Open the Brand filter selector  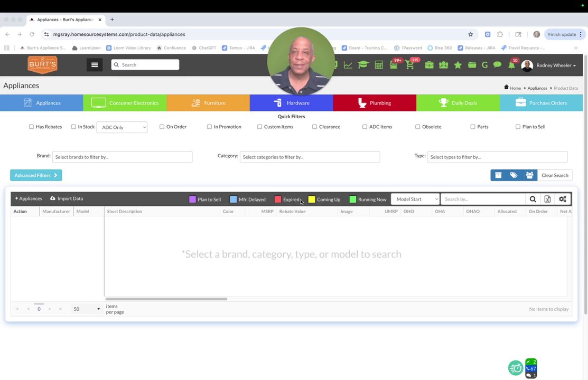point(122,157)
